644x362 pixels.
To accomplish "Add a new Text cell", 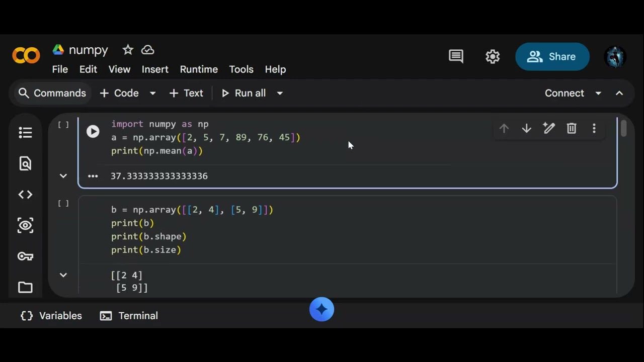I will tap(186, 93).
